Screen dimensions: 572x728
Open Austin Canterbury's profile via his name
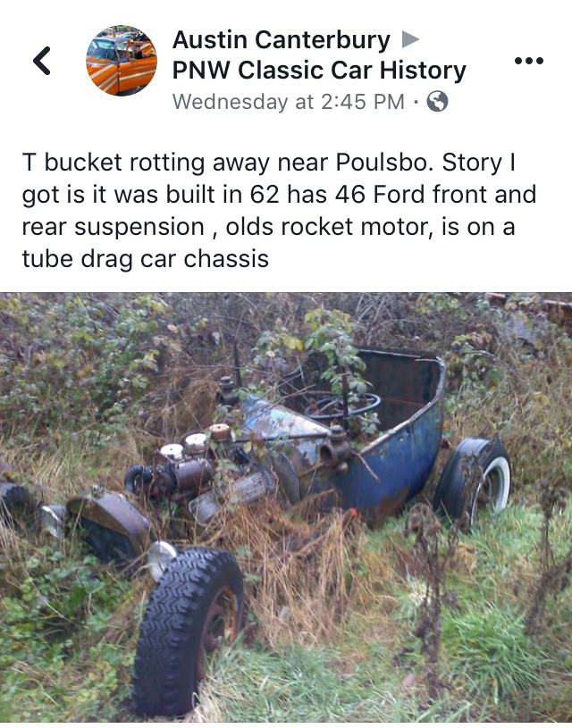[282, 40]
